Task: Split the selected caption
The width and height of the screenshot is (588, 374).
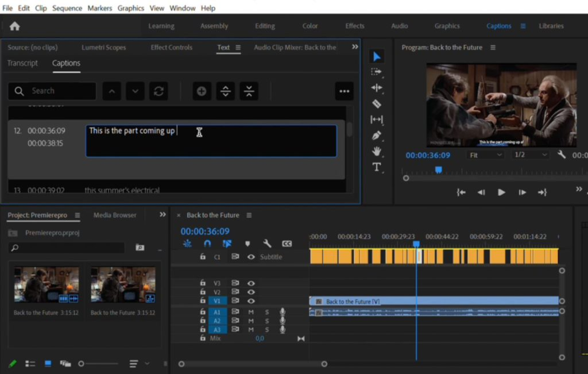Action: click(225, 91)
